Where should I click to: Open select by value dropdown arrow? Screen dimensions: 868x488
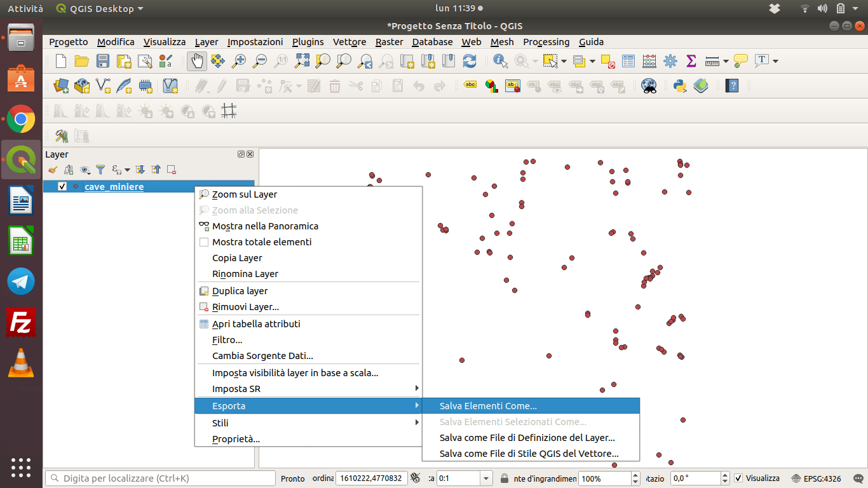point(592,61)
